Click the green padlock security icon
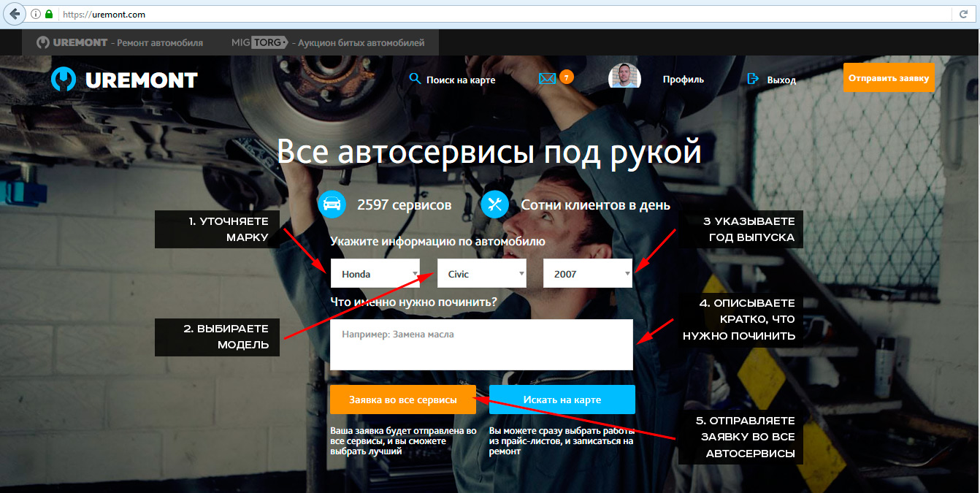 tap(49, 14)
